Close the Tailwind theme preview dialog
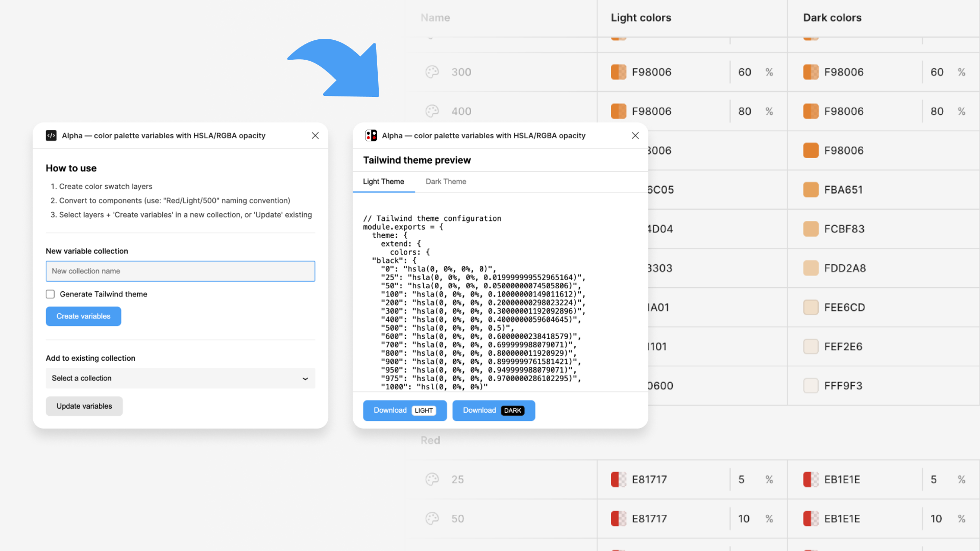Viewport: 980px width, 551px height. (635, 136)
